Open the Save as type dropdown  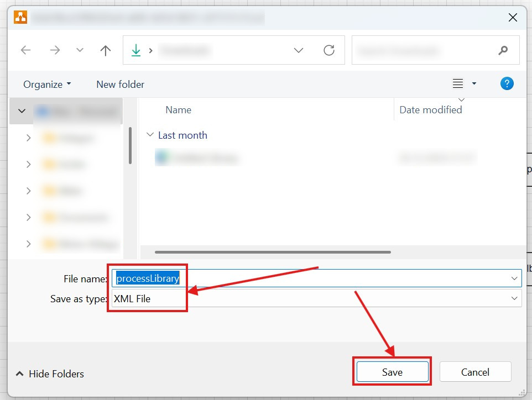point(514,298)
